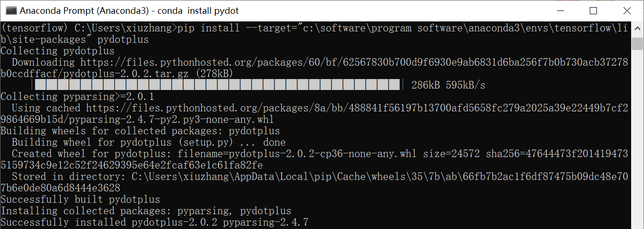Click the empty scrollbar track below the thumb
This screenshot has height=229, width=644.
pyautogui.click(x=637, y=138)
